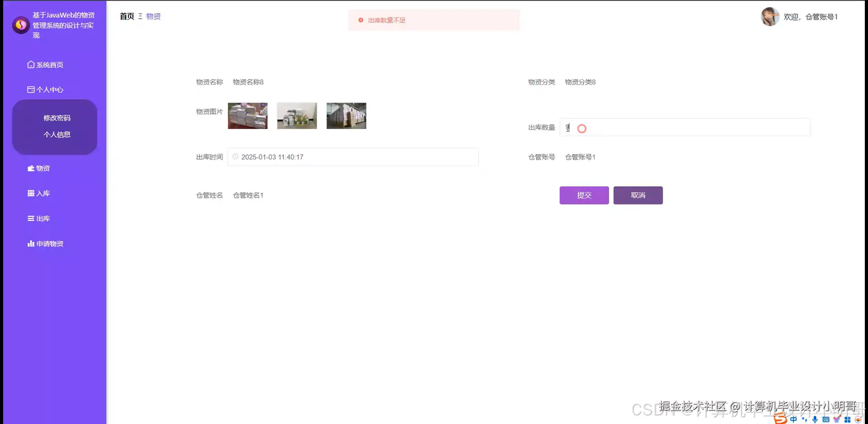Image resolution: width=868 pixels, height=424 pixels.
Task: Click the 系统首页 home icon
Action: pos(30,64)
